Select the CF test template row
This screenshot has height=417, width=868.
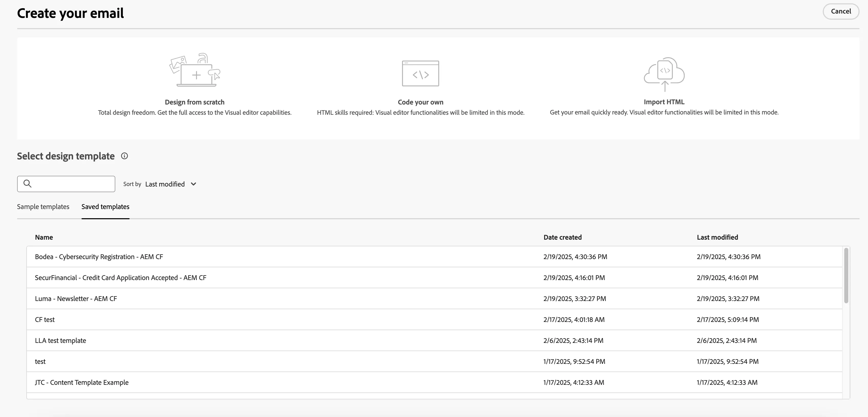point(435,319)
